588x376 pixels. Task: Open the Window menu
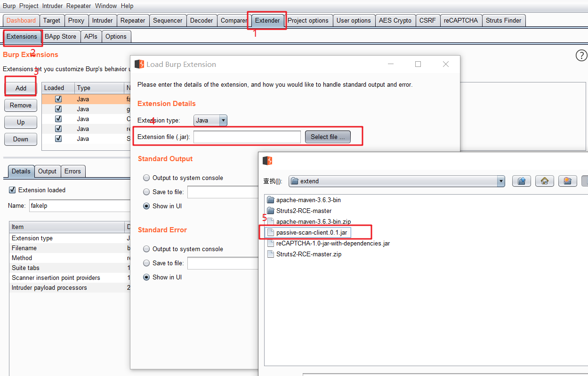(x=106, y=6)
